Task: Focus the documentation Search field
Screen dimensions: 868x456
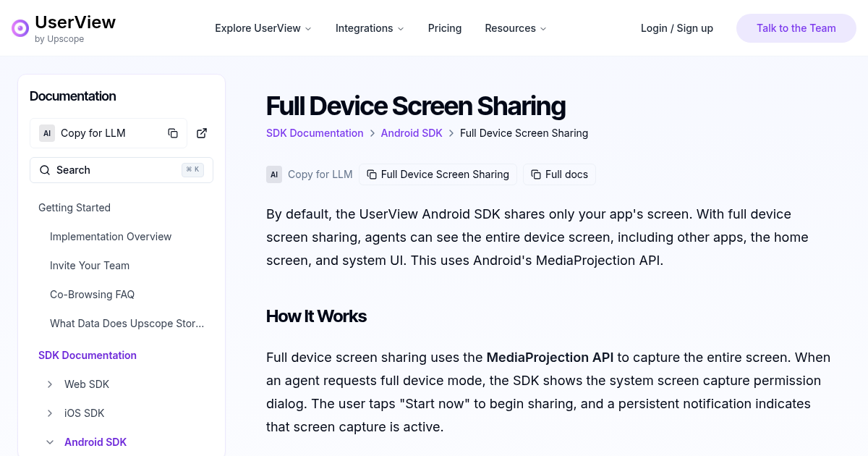Action: coord(122,170)
